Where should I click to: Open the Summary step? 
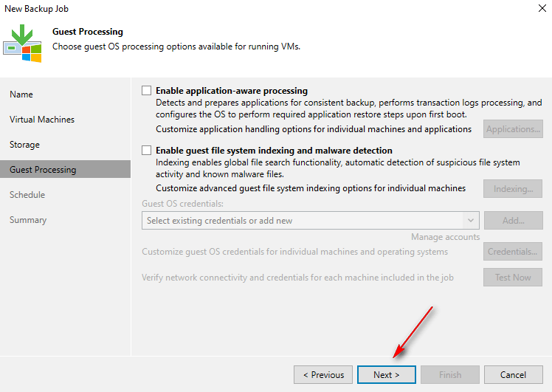click(x=28, y=220)
